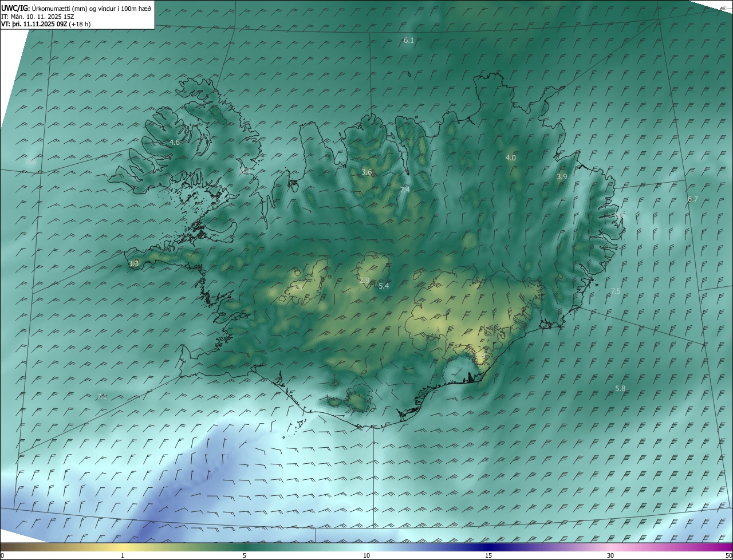This screenshot has width=733, height=560.
Task: Click the map value 3.9
Action: click(x=562, y=177)
